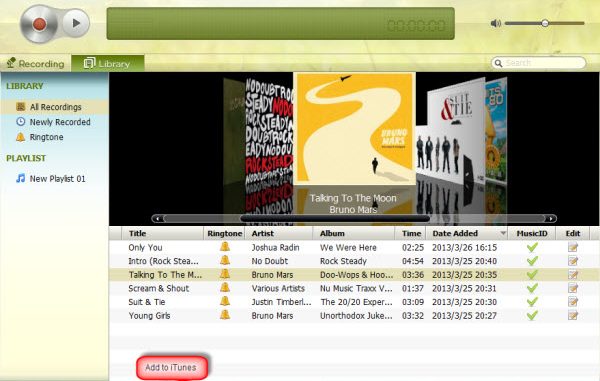Screen dimensions: 600x381
Task: Select the Scream & Shout track title
Action: [x=159, y=288]
